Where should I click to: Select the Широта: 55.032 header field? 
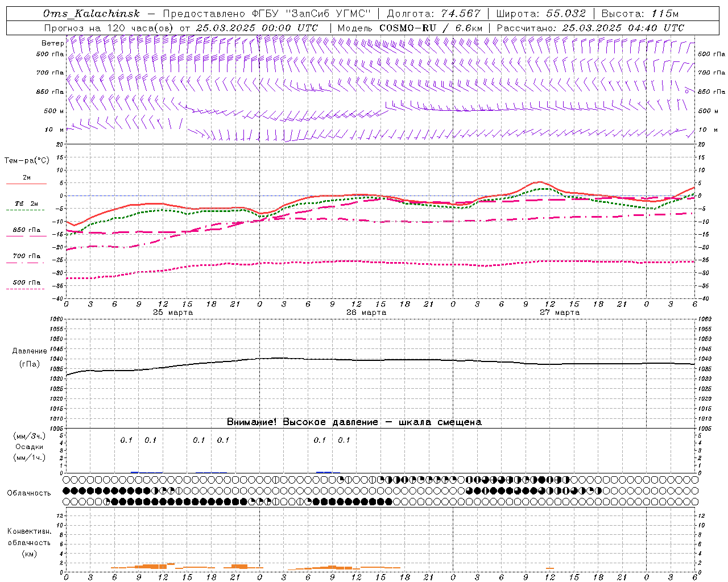pos(541,14)
